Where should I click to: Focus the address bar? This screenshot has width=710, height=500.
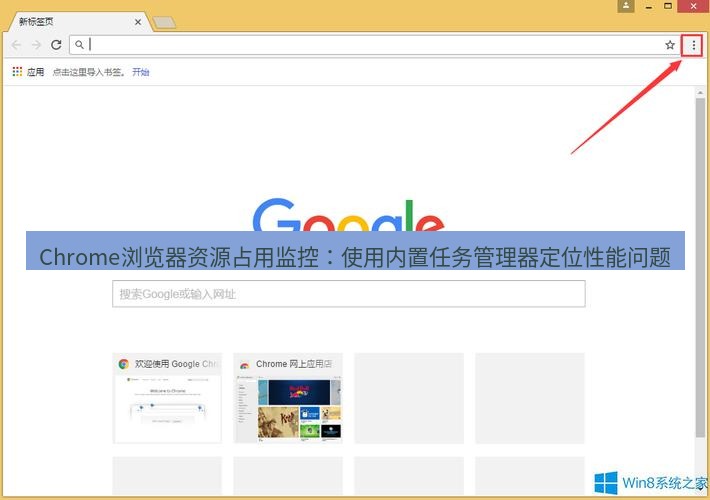coord(376,45)
